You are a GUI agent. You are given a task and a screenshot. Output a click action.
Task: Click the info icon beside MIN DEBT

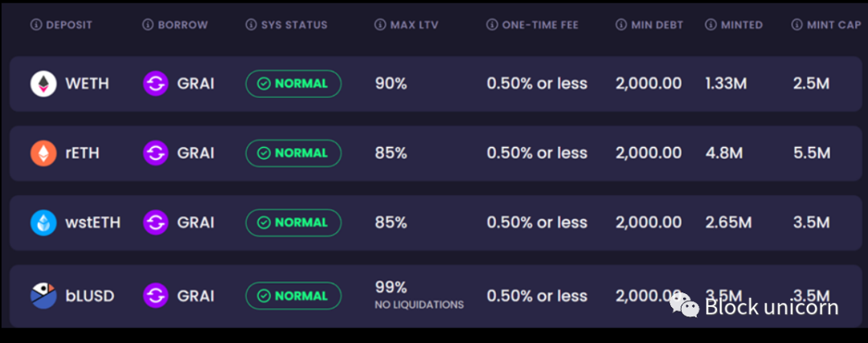point(621,25)
